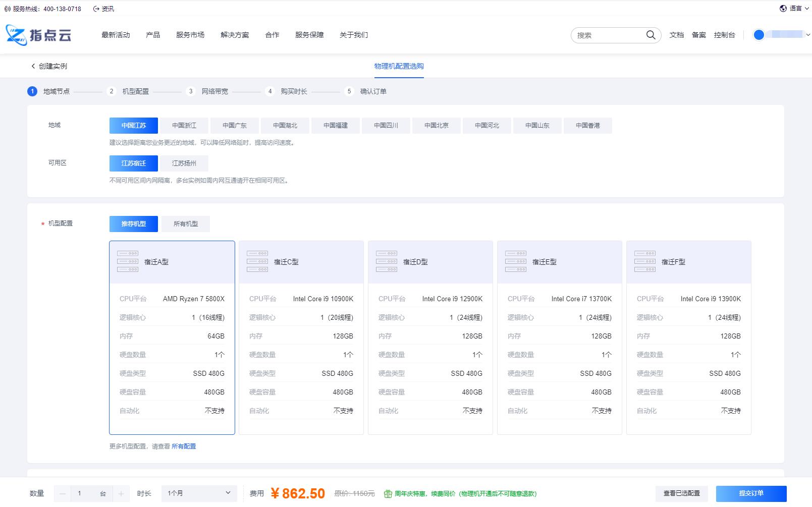Click the server icon on 宿迁F型 card
The image size is (812, 507).
645,261
